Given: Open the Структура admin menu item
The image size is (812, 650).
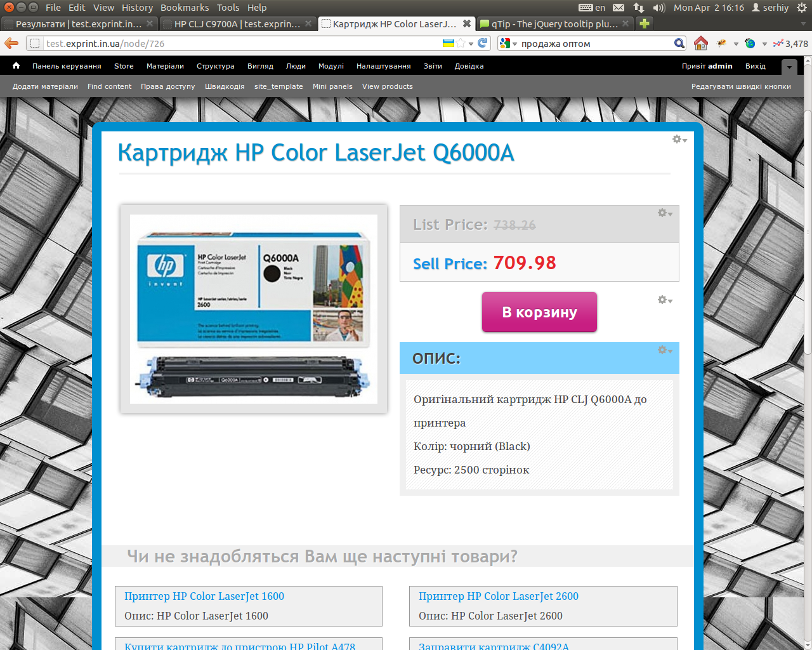Looking at the screenshot, I should pos(215,66).
